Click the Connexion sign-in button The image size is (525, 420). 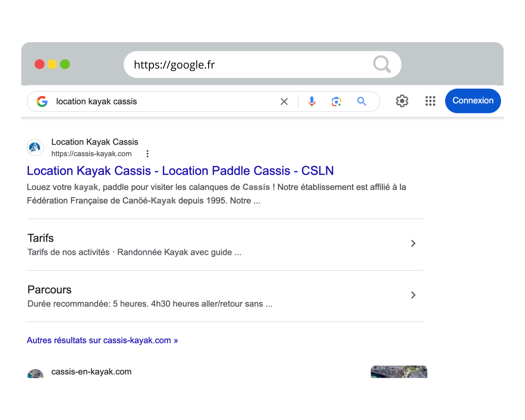[x=473, y=101]
